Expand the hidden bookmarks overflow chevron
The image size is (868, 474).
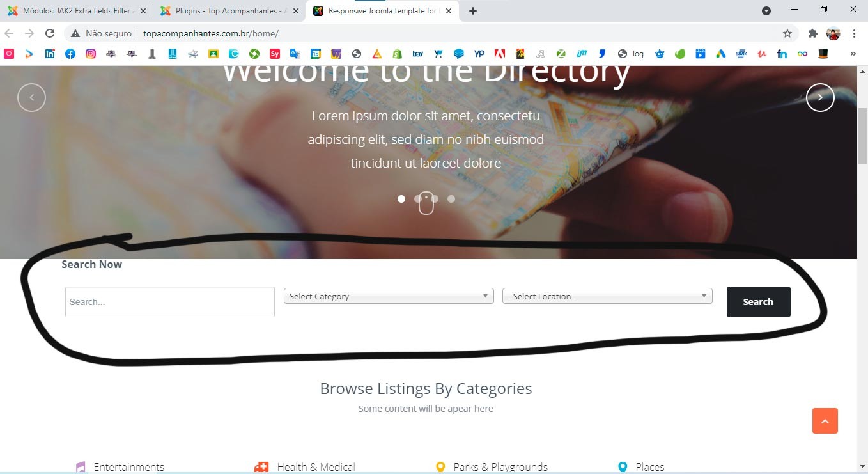point(853,54)
